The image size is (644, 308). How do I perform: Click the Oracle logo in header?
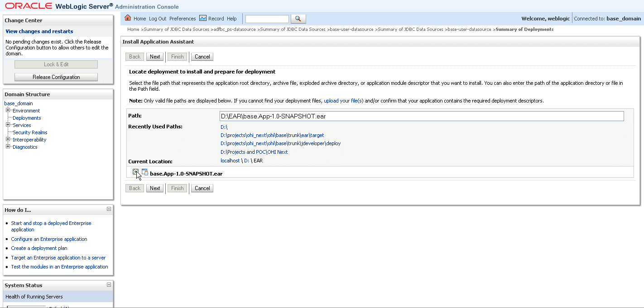click(28, 6)
